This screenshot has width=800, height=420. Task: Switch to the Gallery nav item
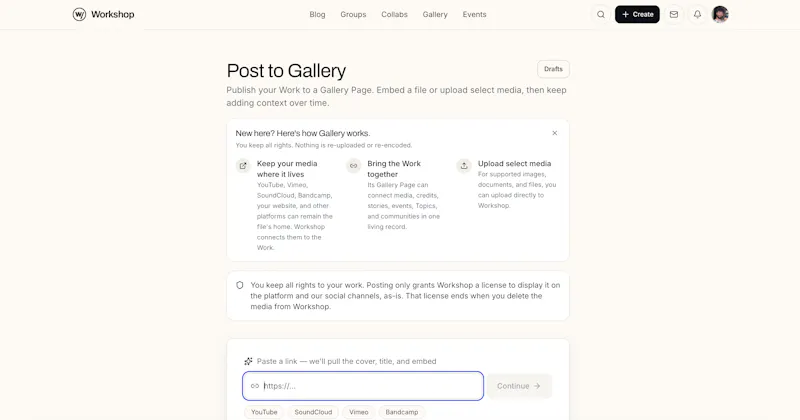pyautogui.click(x=435, y=14)
